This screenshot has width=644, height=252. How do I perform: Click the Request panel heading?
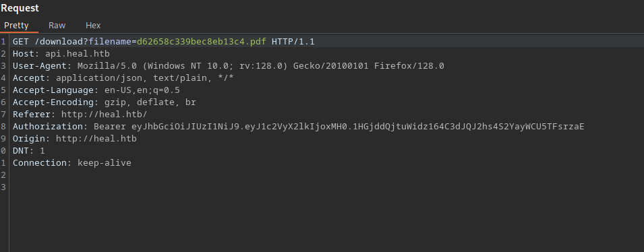point(20,8)
